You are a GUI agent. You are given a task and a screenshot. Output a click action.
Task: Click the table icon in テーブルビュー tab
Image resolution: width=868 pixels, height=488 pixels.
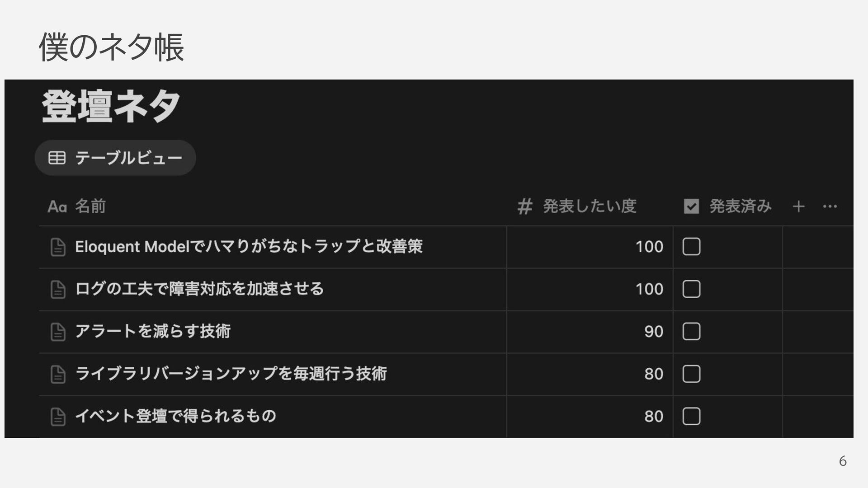pyautogui.click(x=57, y=158)
